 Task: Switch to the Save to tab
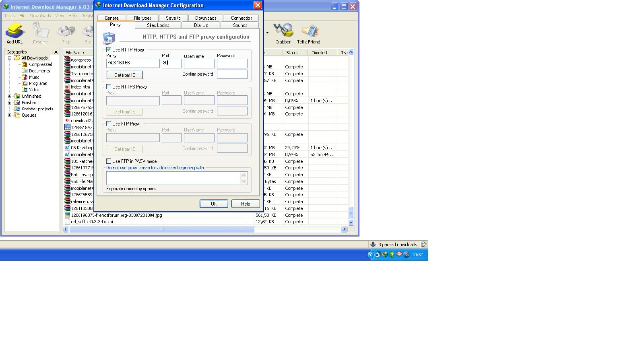pyautogui.click(x=173, y=18)
